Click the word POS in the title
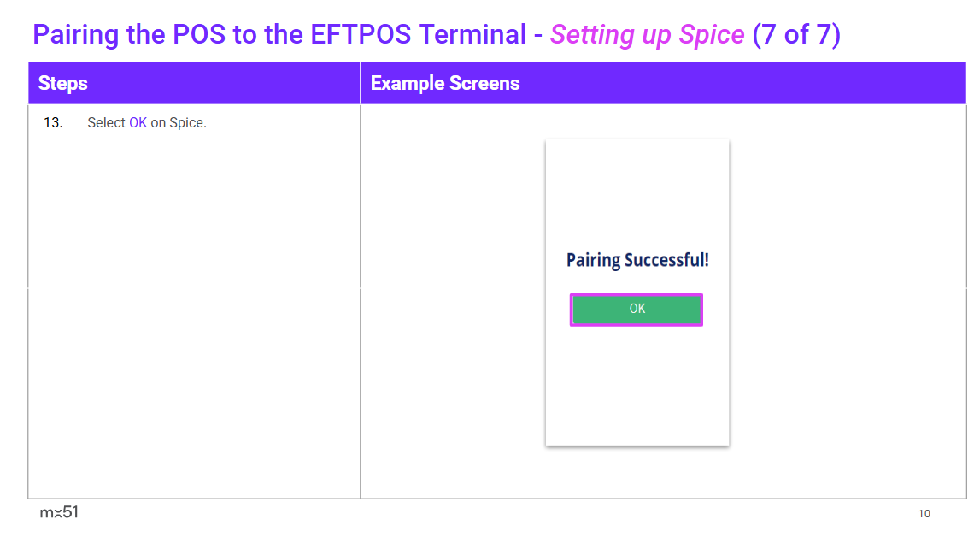This screenshot has height=543, width=980. [200, 35]
